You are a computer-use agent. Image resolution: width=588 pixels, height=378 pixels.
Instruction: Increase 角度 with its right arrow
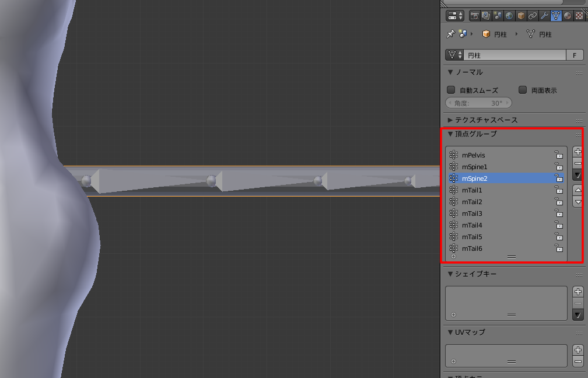[x=508, y=103]
